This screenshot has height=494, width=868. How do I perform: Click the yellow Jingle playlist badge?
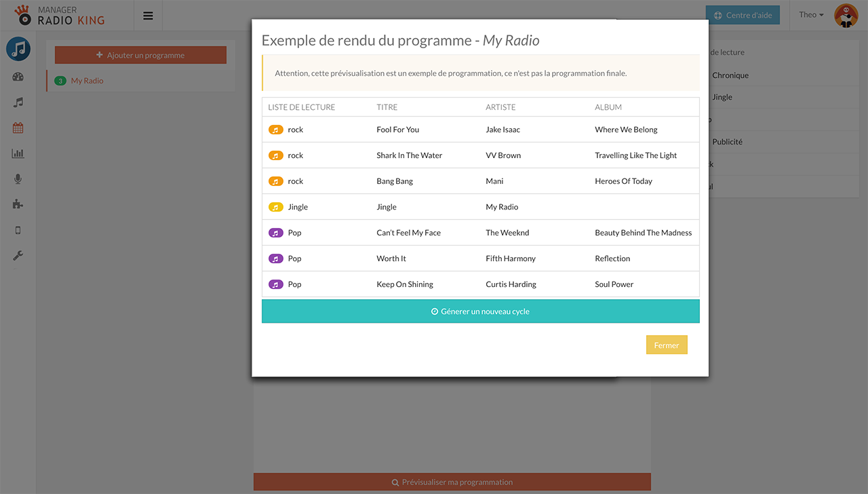(x=276, y=207)
